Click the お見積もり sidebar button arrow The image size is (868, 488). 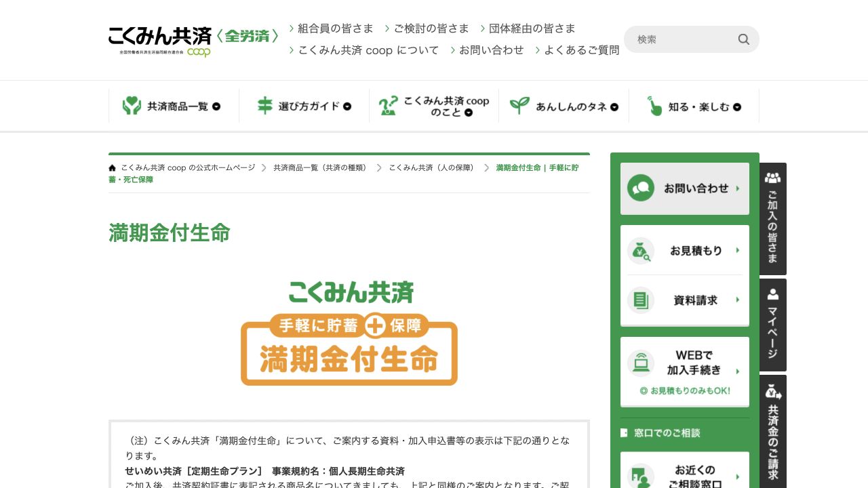tap(738, 251)
